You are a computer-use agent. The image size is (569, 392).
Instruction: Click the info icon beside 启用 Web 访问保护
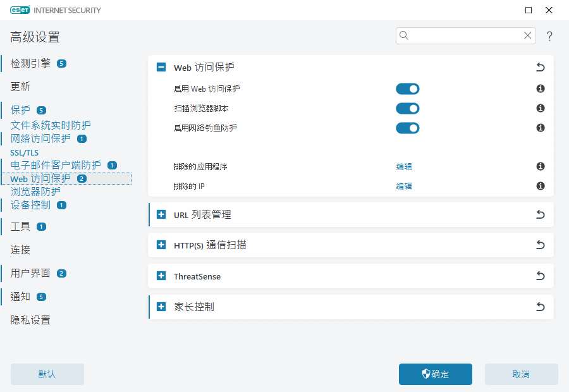pos(540,89)
